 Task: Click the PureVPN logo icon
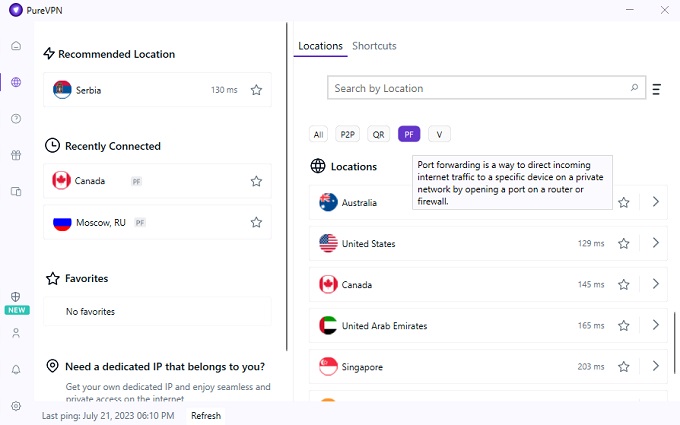click(16, 10)
